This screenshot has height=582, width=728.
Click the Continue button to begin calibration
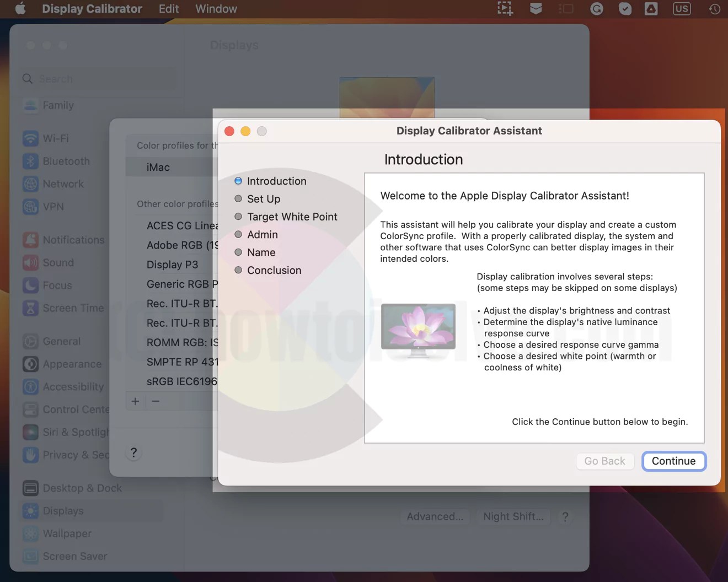click(x=673, y=461)
